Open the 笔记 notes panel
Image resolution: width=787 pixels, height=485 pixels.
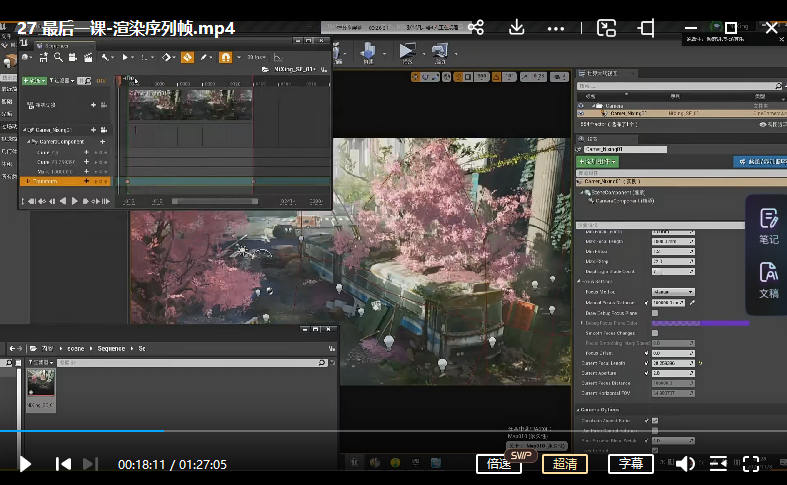pos(768,225)
